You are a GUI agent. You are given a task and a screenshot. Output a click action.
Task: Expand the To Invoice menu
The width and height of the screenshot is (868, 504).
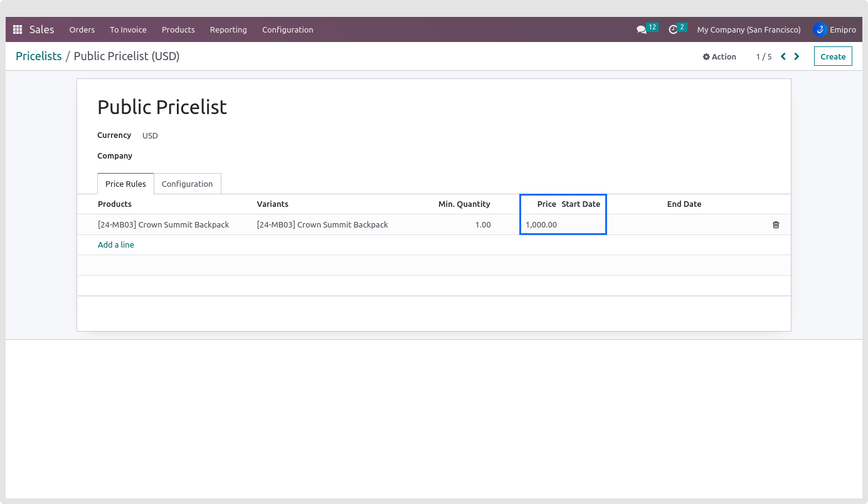[x=128, y=29]
